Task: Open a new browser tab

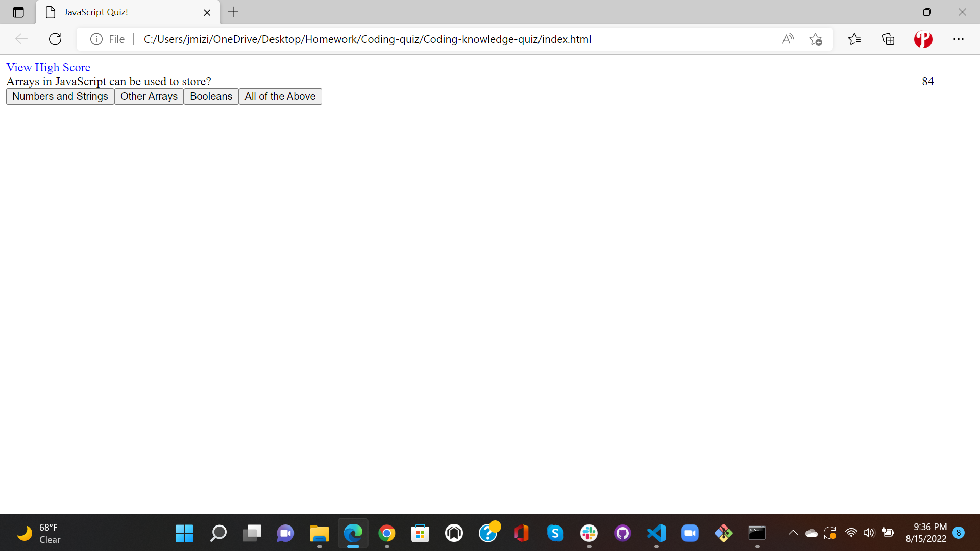Action: pos(233,12)
